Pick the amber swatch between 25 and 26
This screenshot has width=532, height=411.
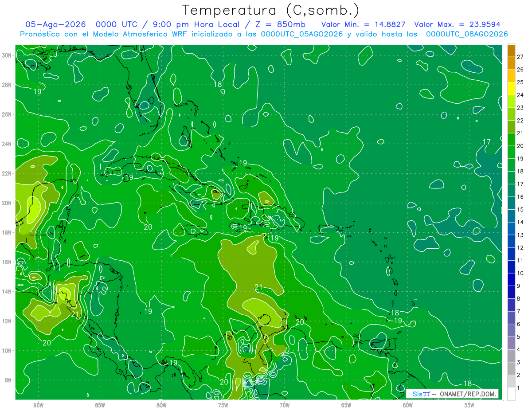pyautogui.click(x=511, y=76)
